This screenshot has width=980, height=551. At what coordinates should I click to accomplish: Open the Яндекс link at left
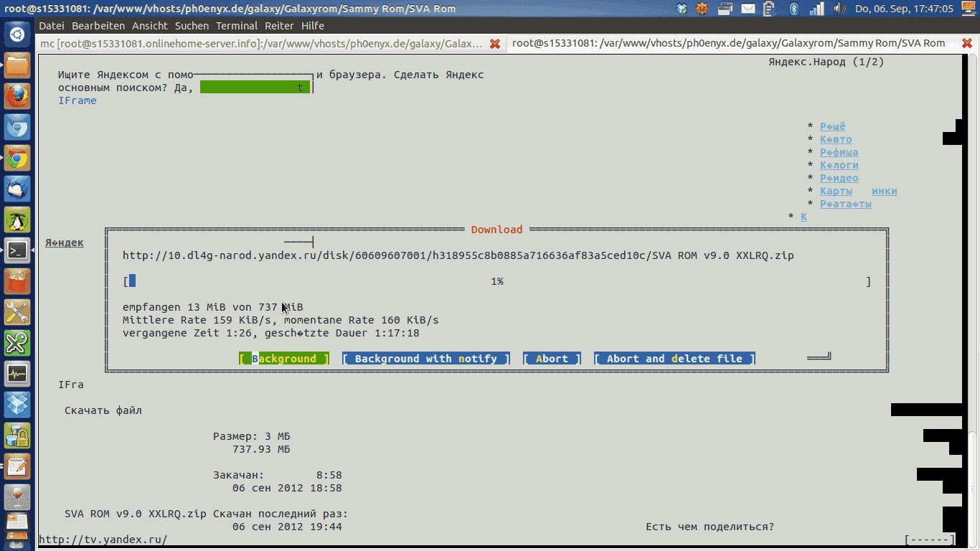[x=65, y=242]
